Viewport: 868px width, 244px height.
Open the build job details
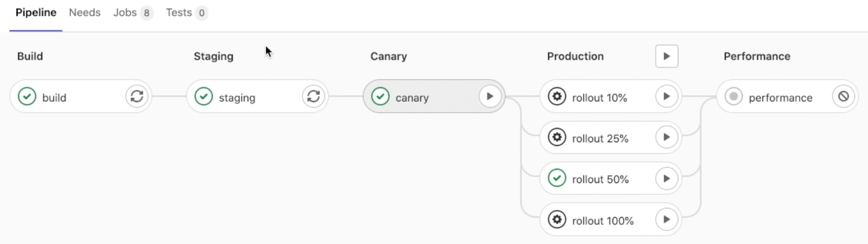tap(54, 98)
